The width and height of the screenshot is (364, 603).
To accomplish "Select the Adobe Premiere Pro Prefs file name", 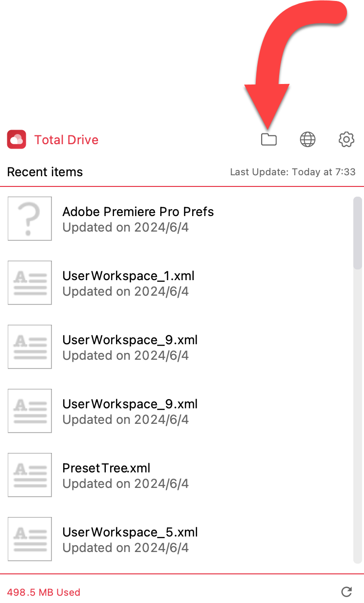I will coord(138,212).
